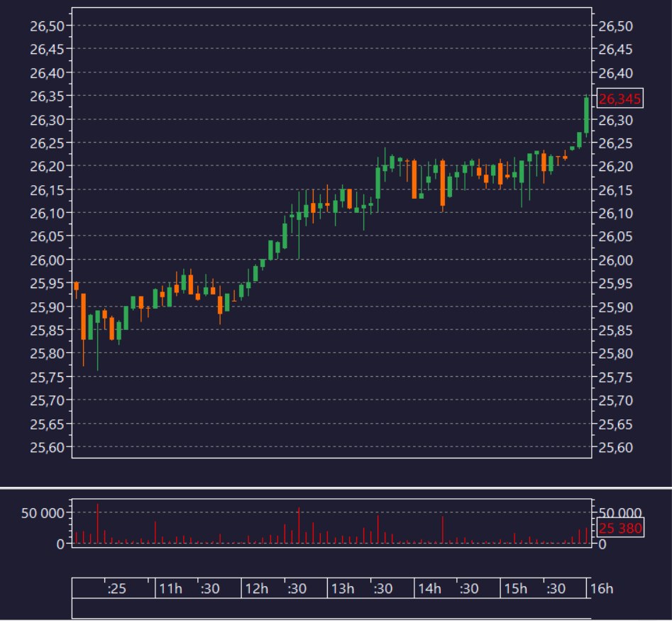The height and width of the screenshot is (621, 672).
Task: Click the red 25 380 volume value tag
Action: 620,528
